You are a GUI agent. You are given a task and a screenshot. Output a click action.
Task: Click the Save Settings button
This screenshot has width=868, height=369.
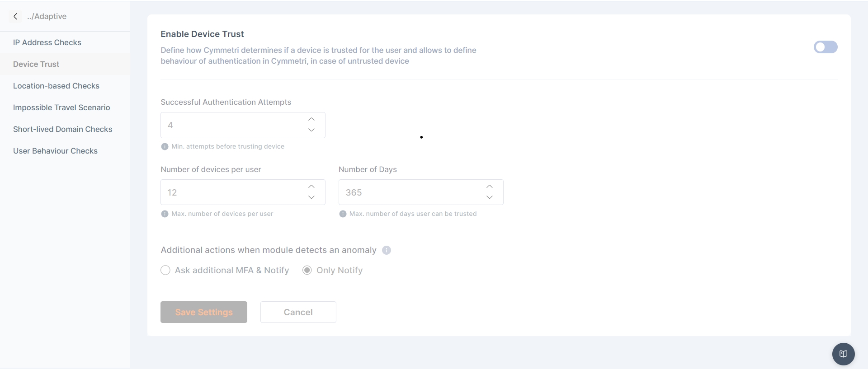[204, 312]
